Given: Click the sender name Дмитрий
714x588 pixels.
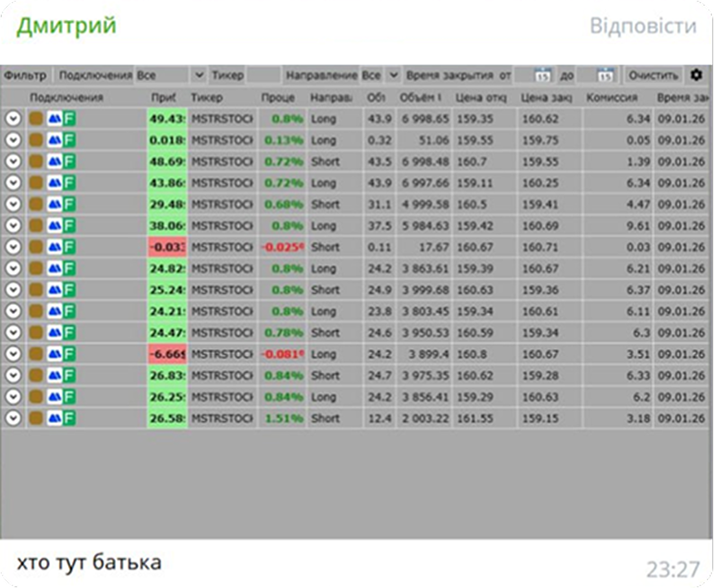Looking at the screenshot, I should (x=66, y=26).
